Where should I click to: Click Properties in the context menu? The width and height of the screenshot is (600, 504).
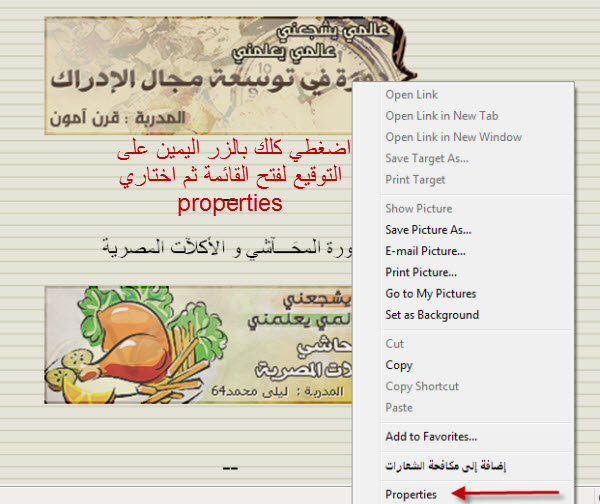(x=411, y=494)
